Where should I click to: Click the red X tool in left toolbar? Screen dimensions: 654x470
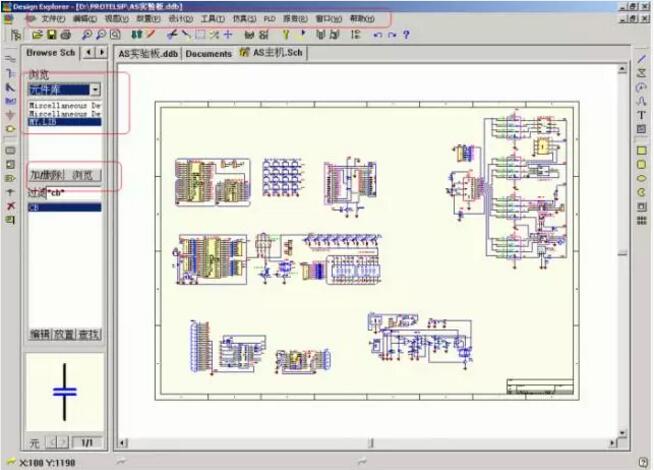[x=10, y=206]
